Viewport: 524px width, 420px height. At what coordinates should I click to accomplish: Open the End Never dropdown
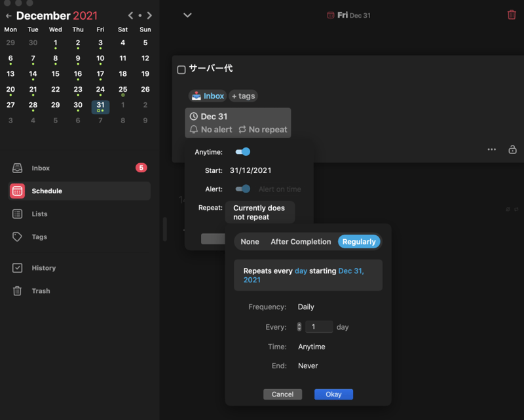(x=307, y=366)
